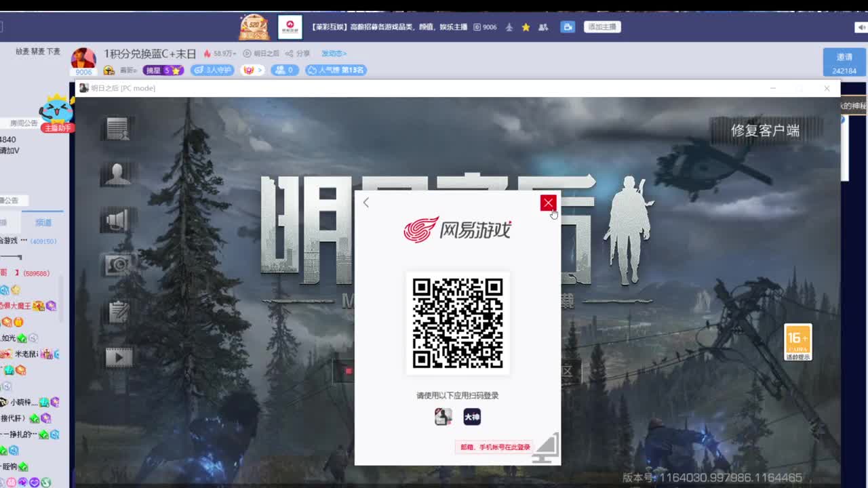This screenshot has width=868, height=488.
Task: Go back with the login dialog arrow
Action: (x=366, y=202)
